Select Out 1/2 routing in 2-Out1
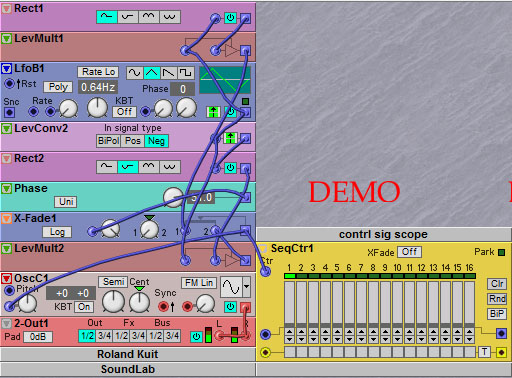Screen dimensions: 512x378 pyautogui.click(x=87, y=336)
